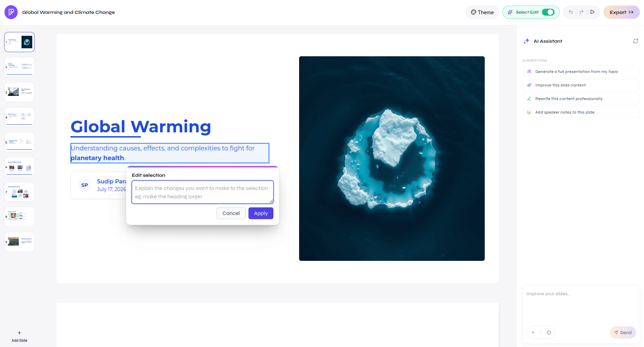
Task: Refresh the AI Assistant panel
Action: pos(636,41)
